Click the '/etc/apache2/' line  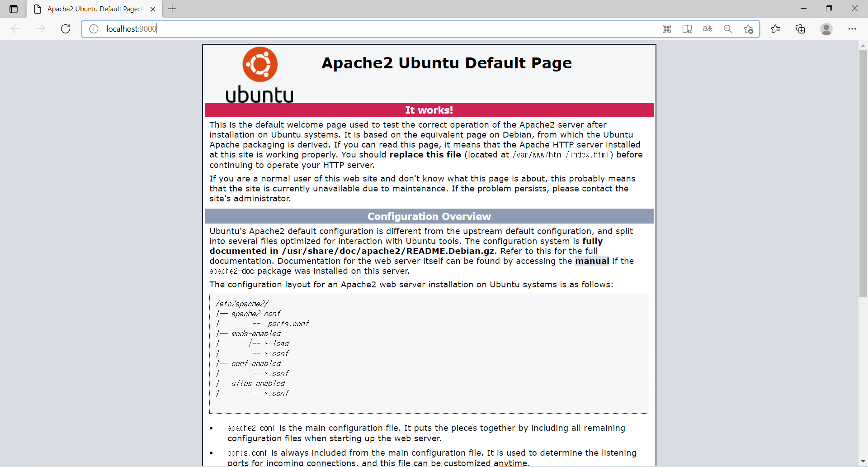242,304
